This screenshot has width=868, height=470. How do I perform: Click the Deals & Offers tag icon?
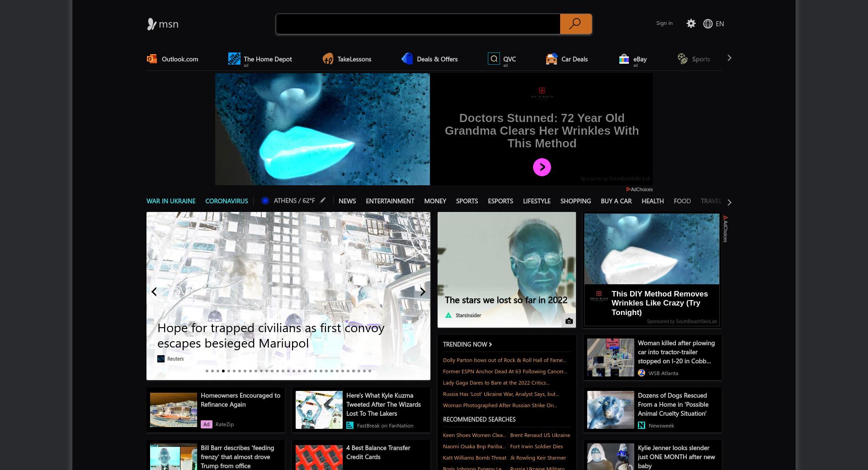[x=407, y=58]
